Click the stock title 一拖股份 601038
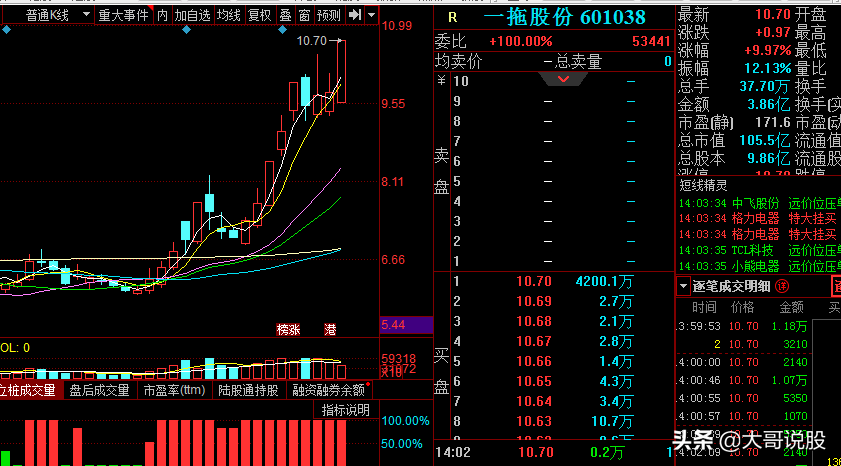 [565, 18]
